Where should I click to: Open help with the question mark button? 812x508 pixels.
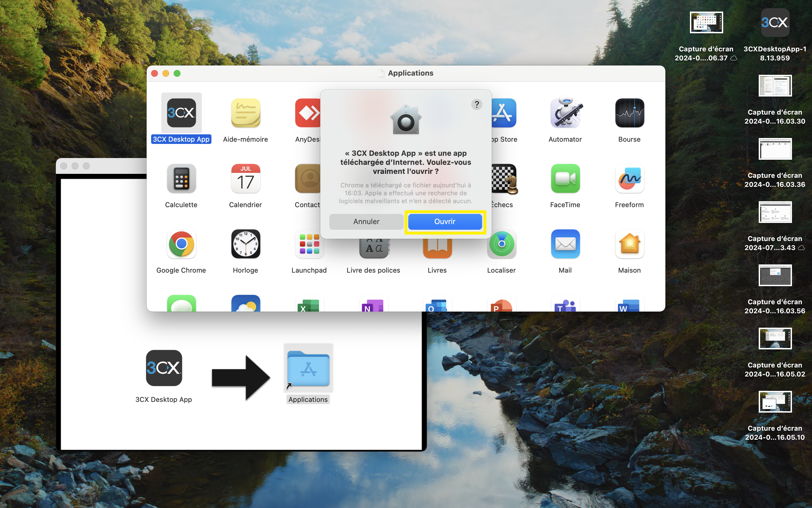coord(476,104)
